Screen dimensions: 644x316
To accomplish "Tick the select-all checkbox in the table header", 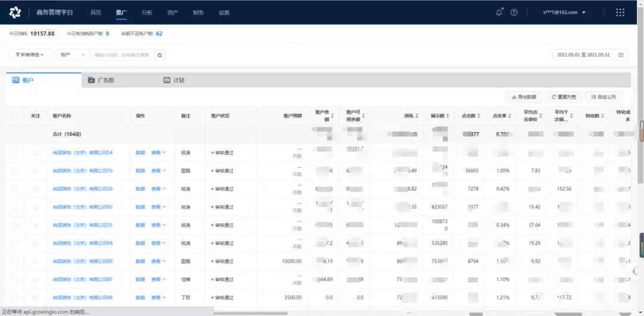I will tap(15, 116).
